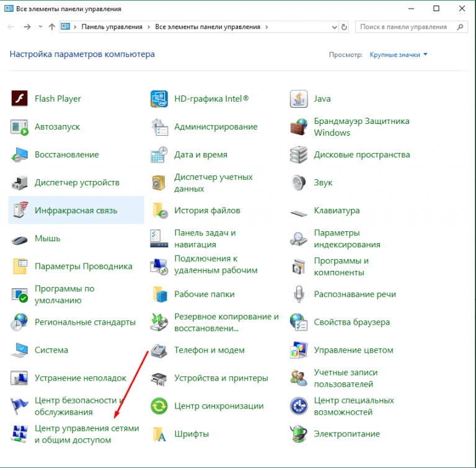Open the Диспетчер устройств link
The width and height of the screenshot is (476, 468).
click(x=77, y=183)
